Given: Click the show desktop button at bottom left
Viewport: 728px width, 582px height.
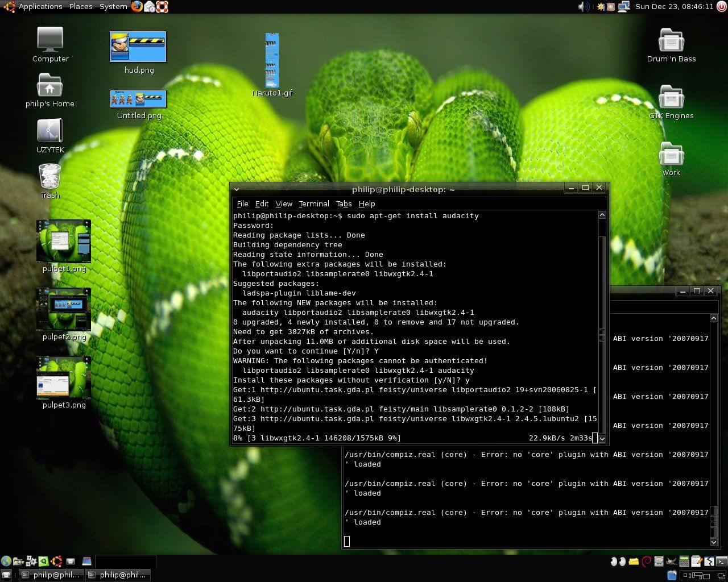Looking at the screenshot, I should (6, 575).
